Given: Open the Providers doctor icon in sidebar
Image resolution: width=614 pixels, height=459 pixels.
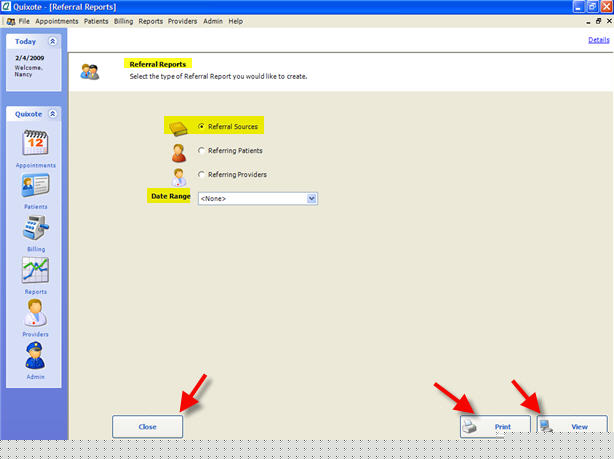Looking at the screenshot, I should click(x=35, y=313).
